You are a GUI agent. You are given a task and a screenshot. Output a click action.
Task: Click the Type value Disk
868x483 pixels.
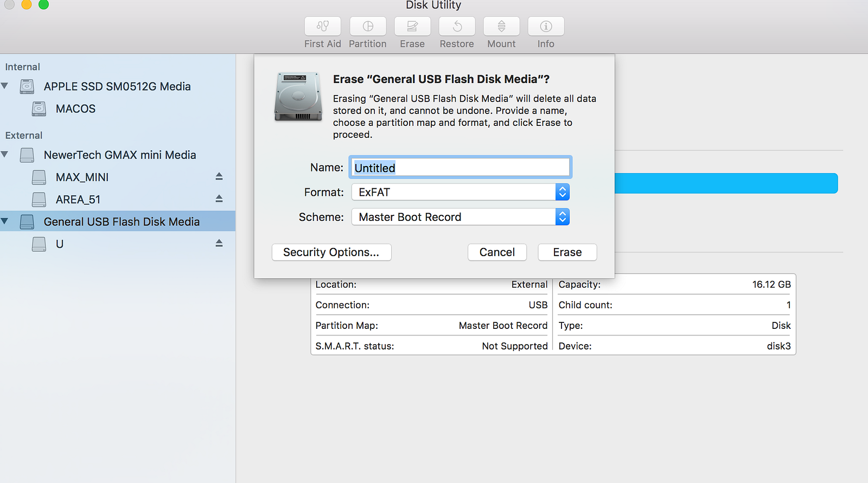point(781,326)
